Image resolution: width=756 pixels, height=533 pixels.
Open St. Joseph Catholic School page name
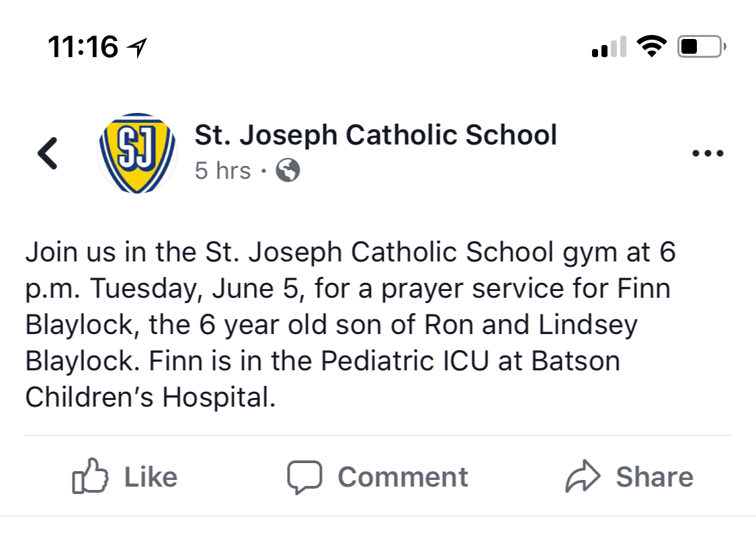click(x=376, y=134)
